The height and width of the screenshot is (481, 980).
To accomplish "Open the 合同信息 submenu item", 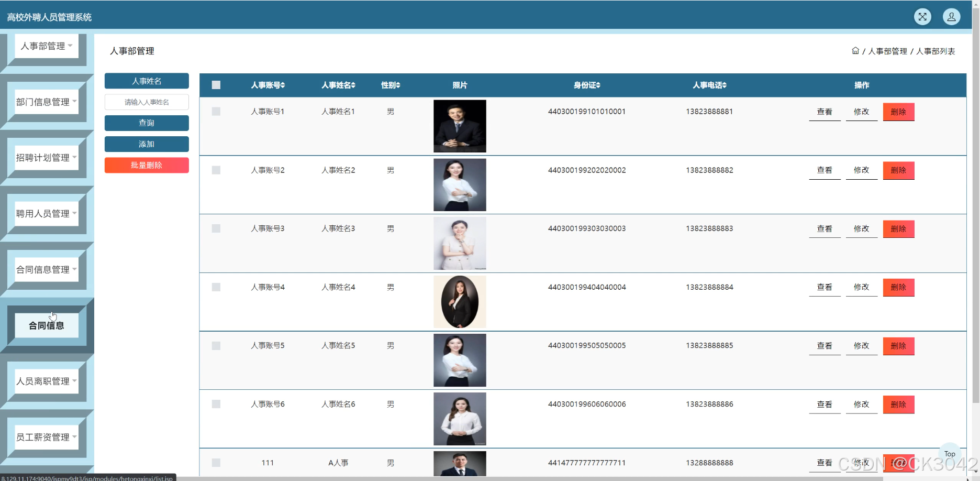I will point(47,325).
